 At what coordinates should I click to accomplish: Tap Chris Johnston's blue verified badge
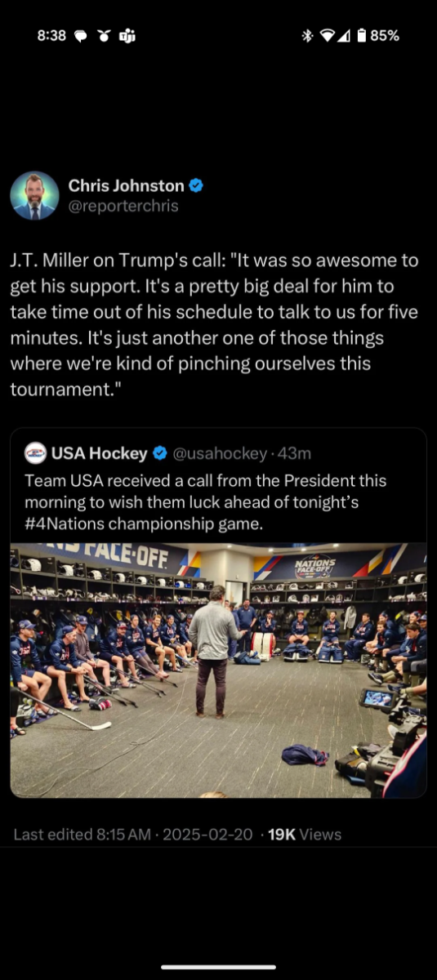pyautogui.click(x=196, y=185)
